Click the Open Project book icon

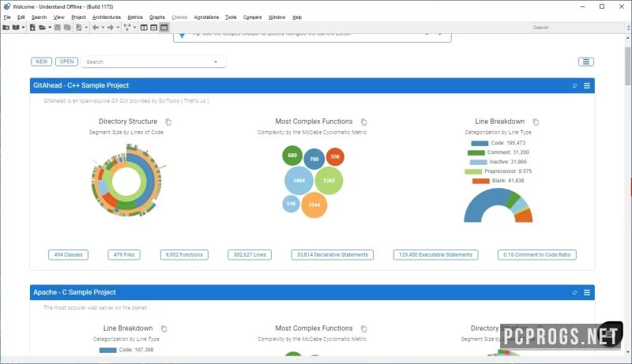16,28
